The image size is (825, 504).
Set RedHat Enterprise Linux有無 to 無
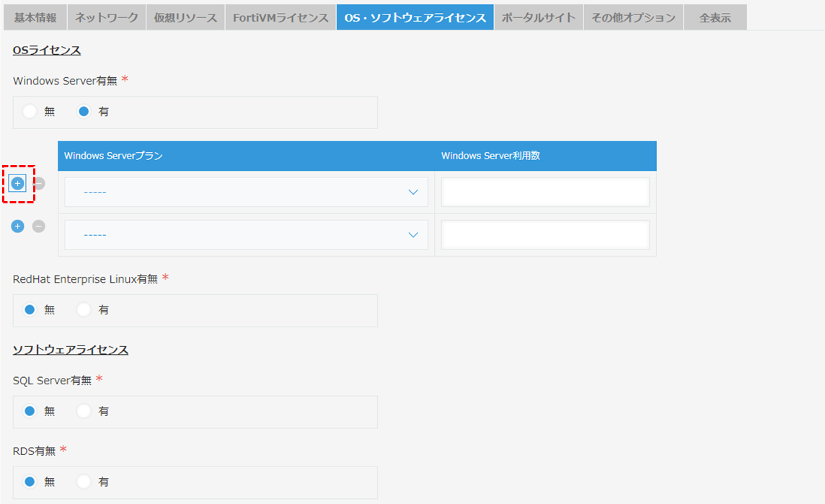coord(30,310)
